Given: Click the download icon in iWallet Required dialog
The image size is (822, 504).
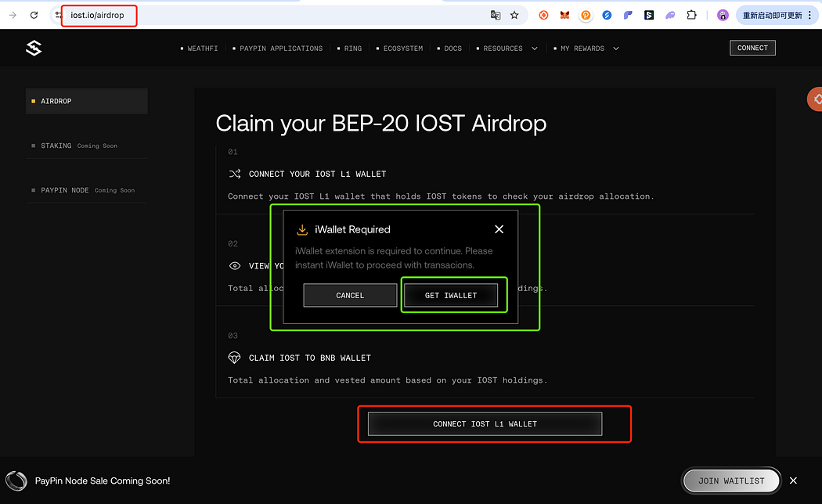Looking at the screenshot, I should pos(302,229).
